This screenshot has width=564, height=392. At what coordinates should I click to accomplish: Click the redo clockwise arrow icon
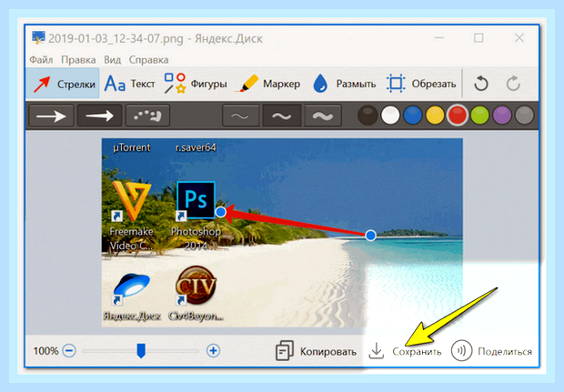[x=513, y=84]
